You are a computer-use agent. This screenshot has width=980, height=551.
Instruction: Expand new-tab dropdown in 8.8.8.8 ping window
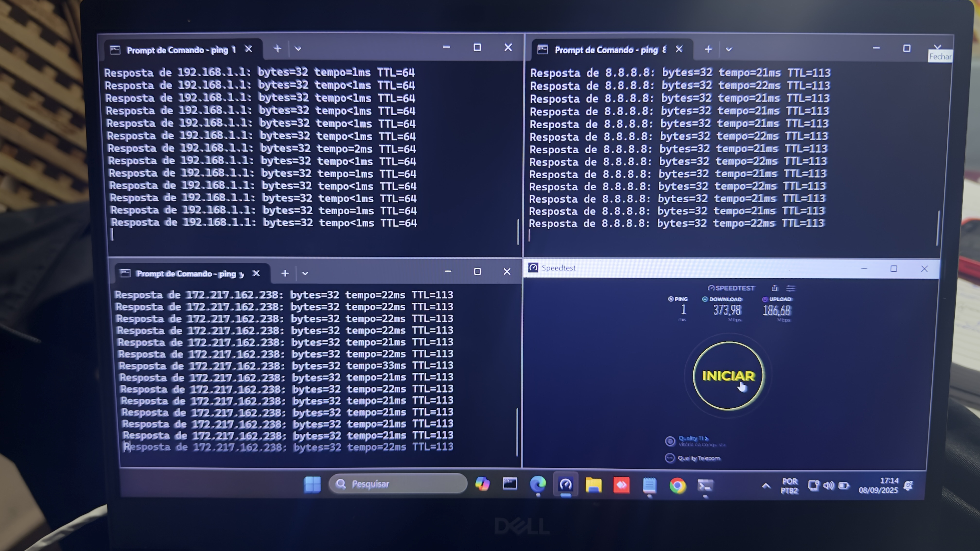[x=728, y=49]
